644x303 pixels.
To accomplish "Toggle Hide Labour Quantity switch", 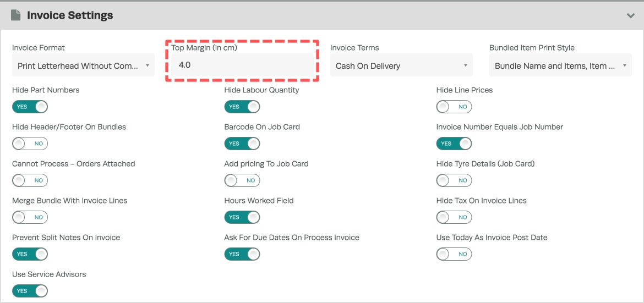I will click(242, 107).
